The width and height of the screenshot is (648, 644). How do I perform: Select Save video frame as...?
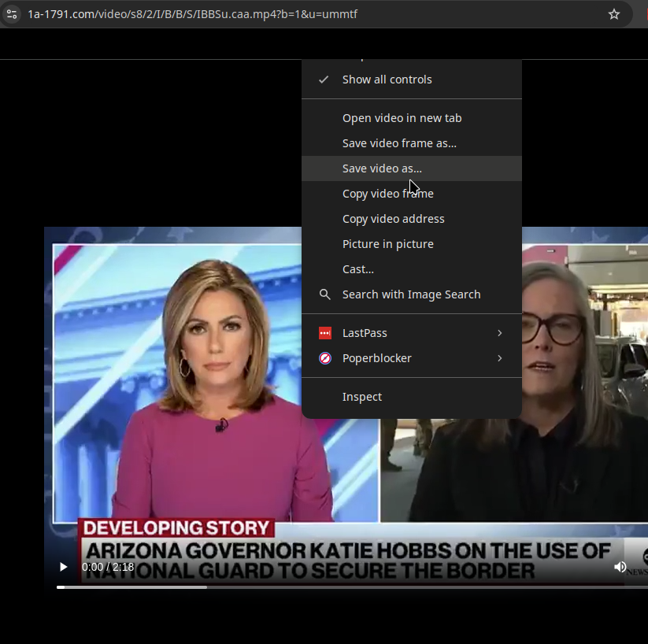(412, 143)
